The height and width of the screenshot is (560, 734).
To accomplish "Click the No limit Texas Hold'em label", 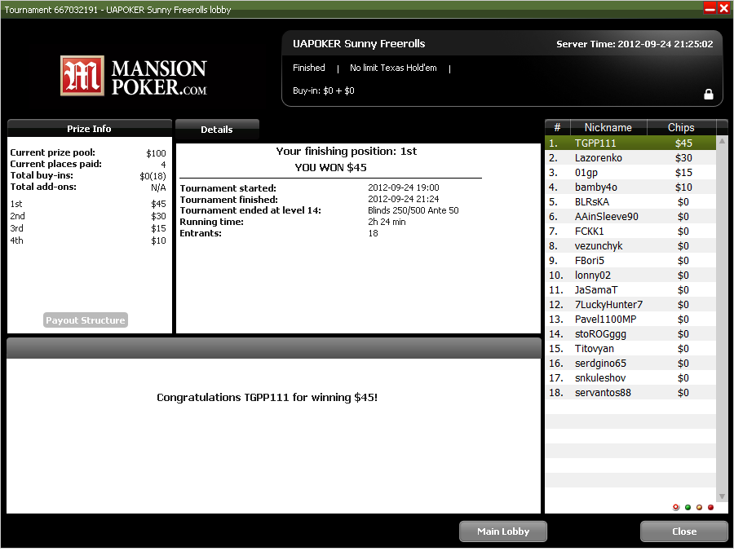I will coord(393,68).
